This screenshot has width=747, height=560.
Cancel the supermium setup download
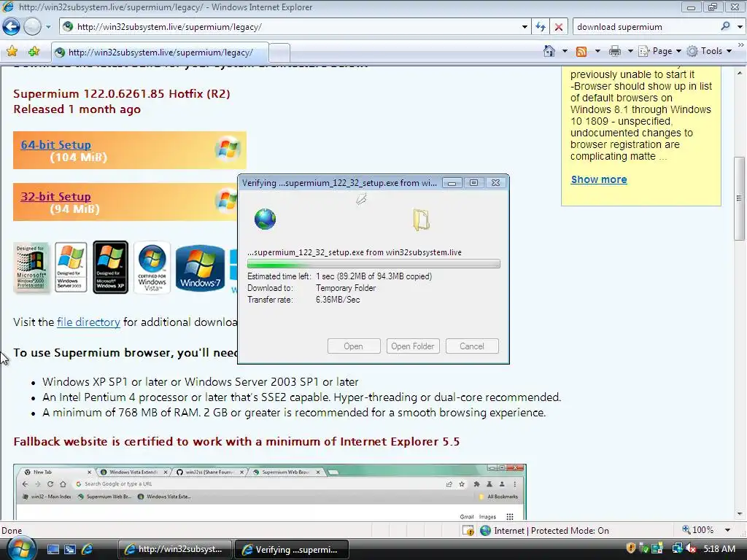pyautogui.click(x=472, y=346)
